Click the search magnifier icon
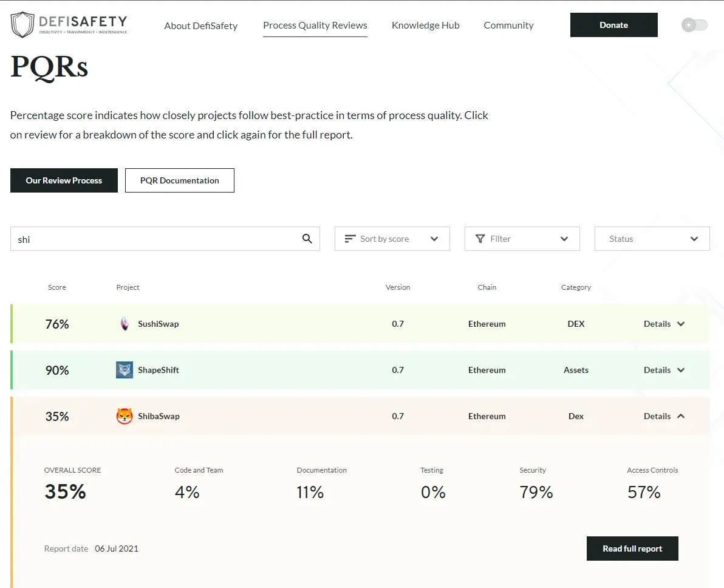Viewport: 724px width, 588px height. pyautogui.click(x=307, y=239)
